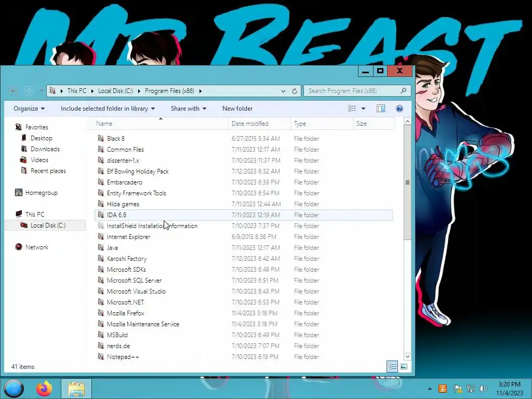
Task: Open the Share with menu
Action: point(188,109)
